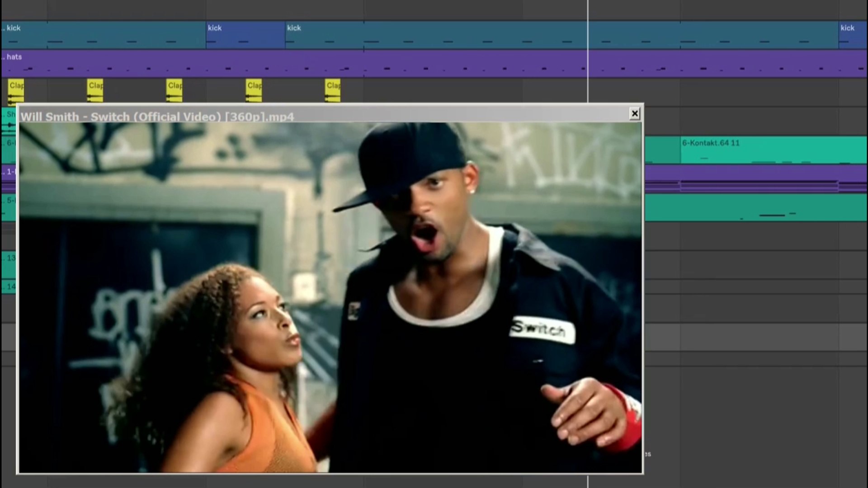
Task: Select the partly hidden clip labeled 13
Action: (9, 264)
